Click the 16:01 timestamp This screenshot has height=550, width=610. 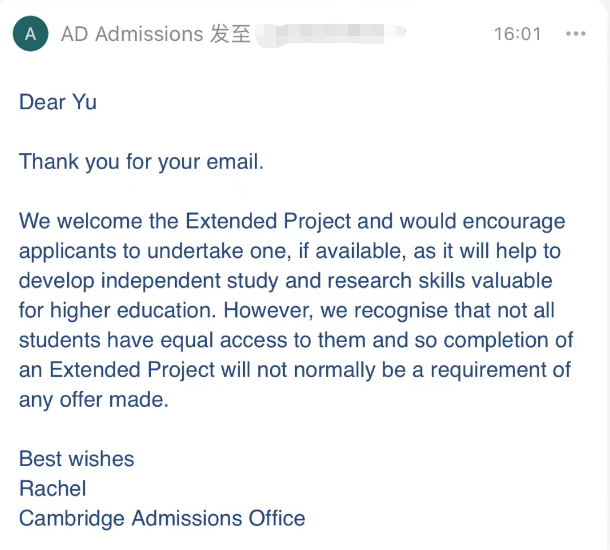518,34
